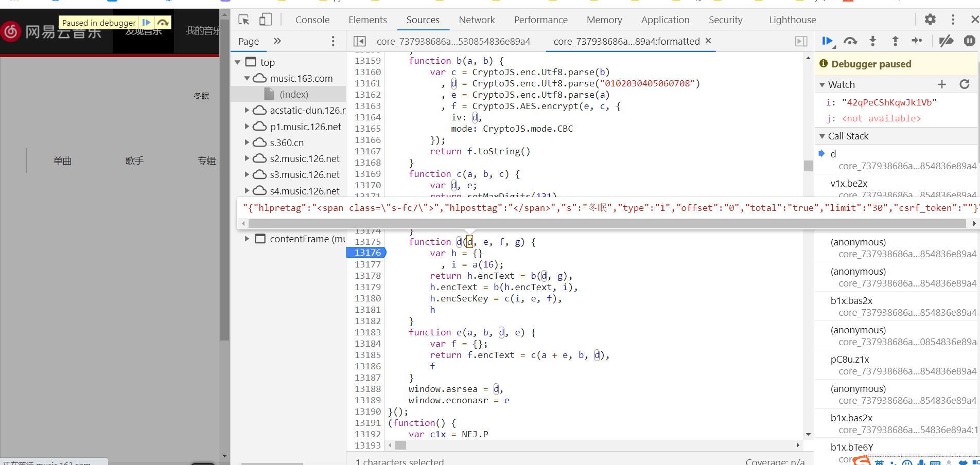Image resolution: width=980 pixels, height=465 pixels.
Task: Add a new watch expression
Action: (942, 84)
